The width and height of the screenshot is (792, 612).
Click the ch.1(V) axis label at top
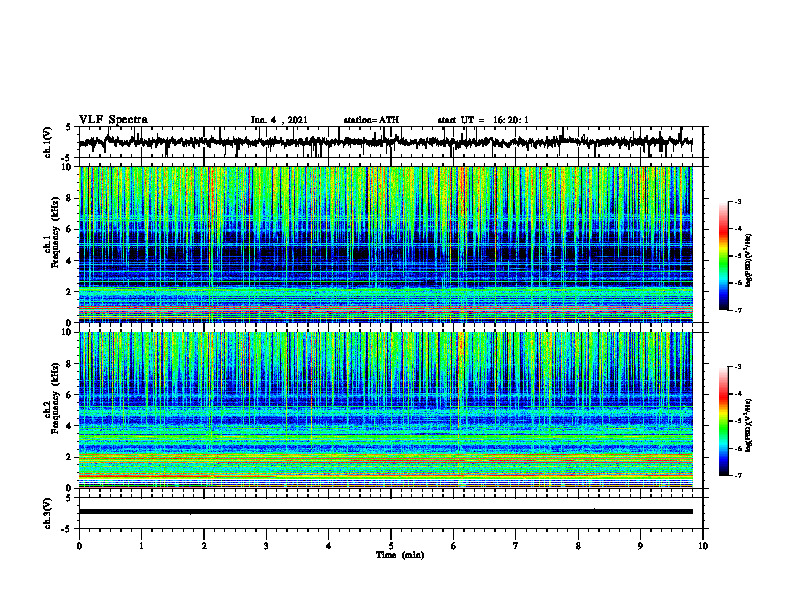48,142
